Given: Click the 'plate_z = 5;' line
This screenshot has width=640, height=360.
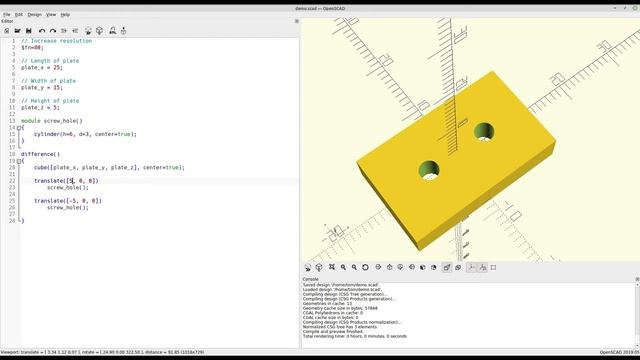Looking at the screenshot, I should (40, 108).
